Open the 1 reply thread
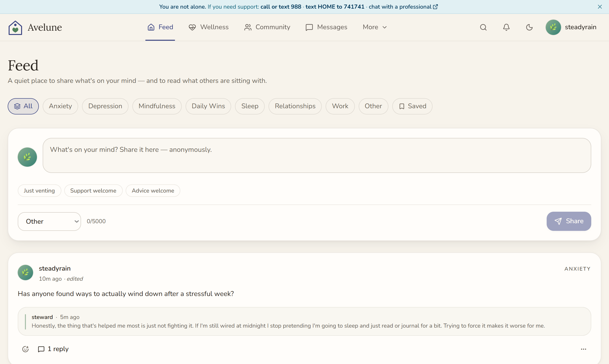The height and width of the screenshot is (364, 609). [53, 349]
